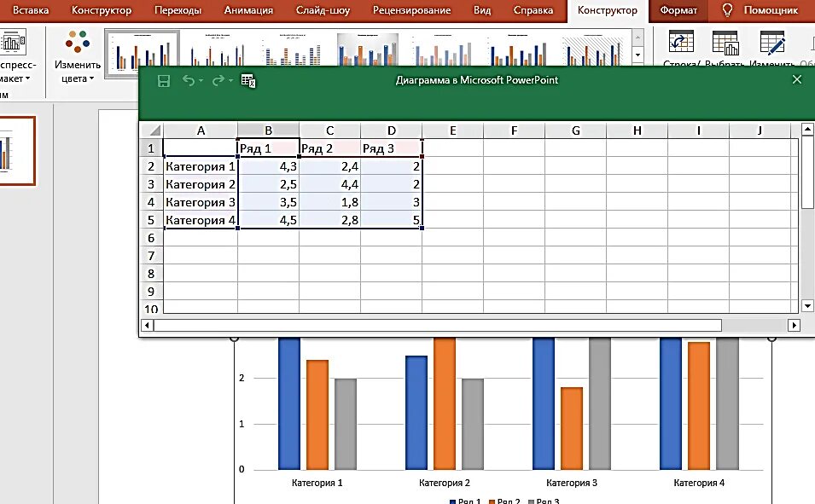This screenshot has height=504, width=815.
Task: Click cell Категория 1 in sheet
Action: coord(201,167)
